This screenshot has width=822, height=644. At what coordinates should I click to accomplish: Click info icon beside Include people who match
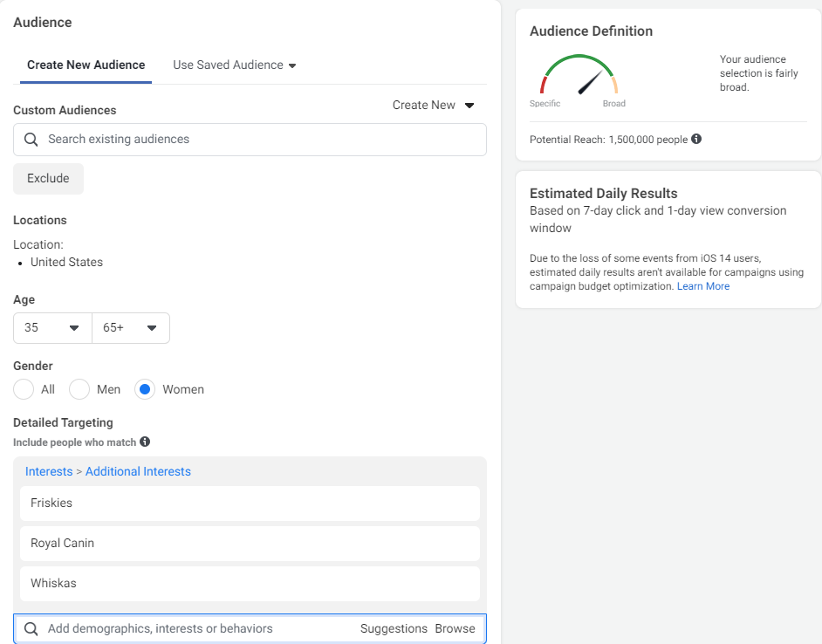tap(145, 442)
